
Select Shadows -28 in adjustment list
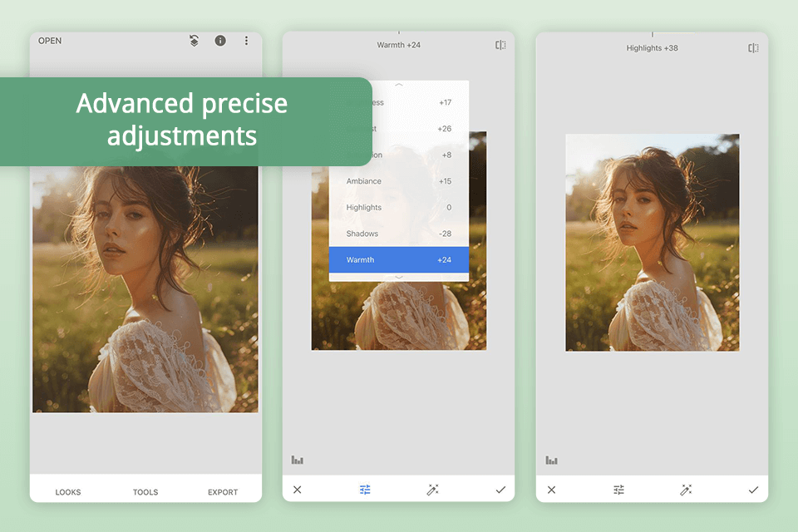tap(399, 234)
